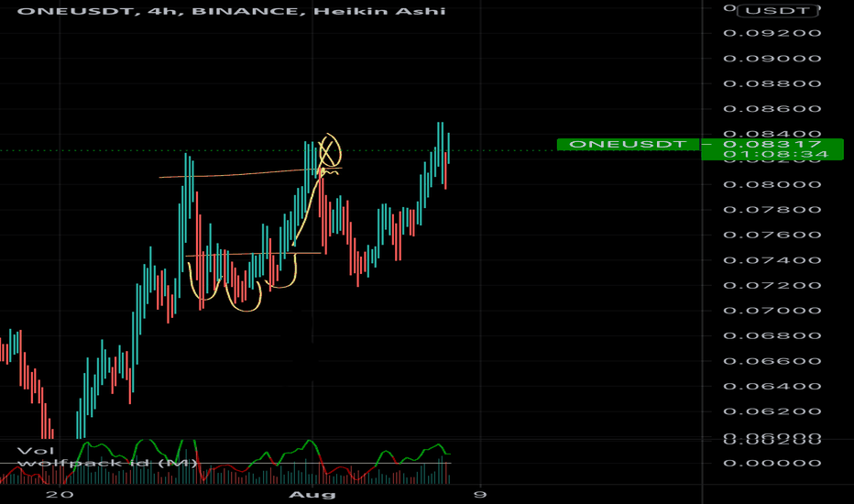Viewport: 854px width, 504px height.
Task: Click the 0.09200 price axis label
Action: (x=772, y=33)
